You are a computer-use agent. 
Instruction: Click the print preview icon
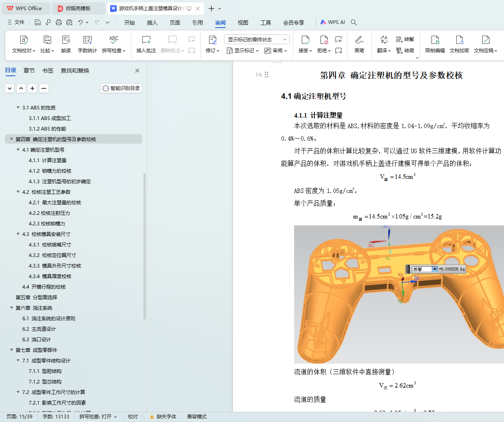pyautogui.click(x=69, y=22)
